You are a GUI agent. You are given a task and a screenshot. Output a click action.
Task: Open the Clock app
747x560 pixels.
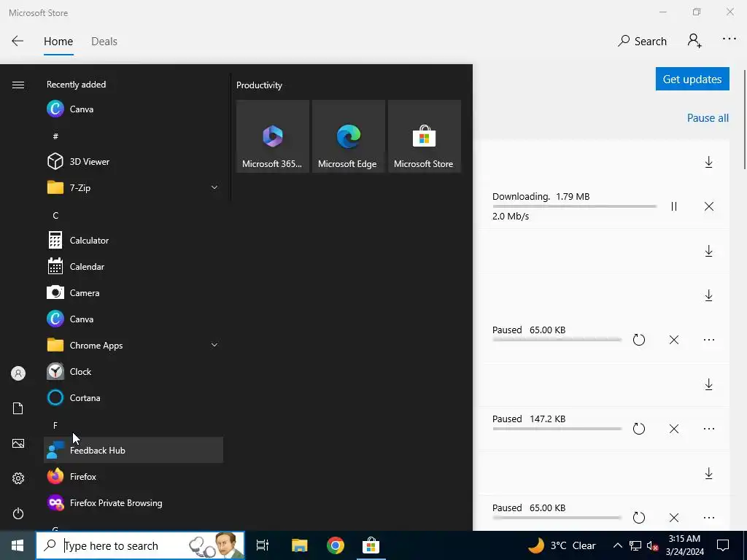point(133,371)
